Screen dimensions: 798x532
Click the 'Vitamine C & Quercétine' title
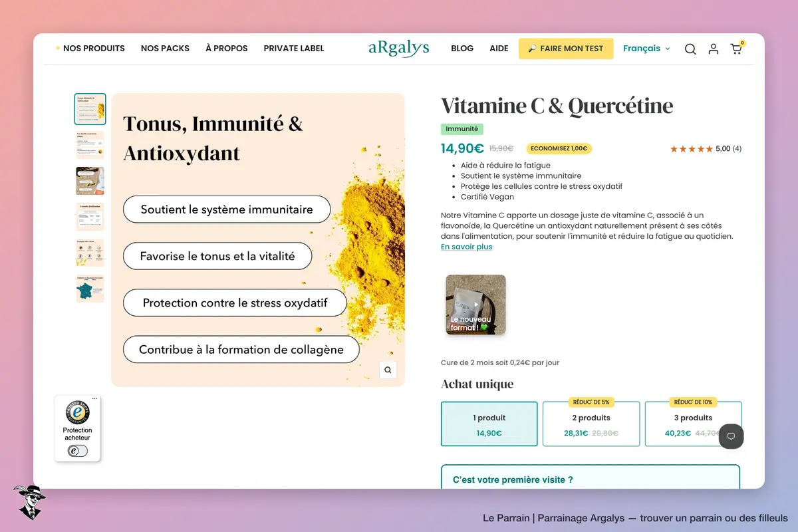tap(557, 106)
